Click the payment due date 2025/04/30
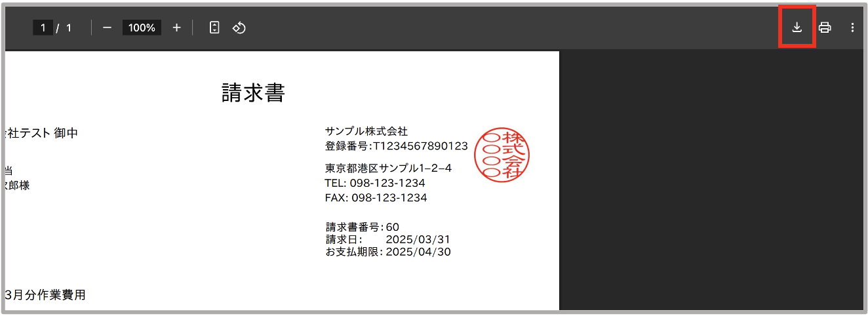This screenshot has width=868, height=316. 418,252
